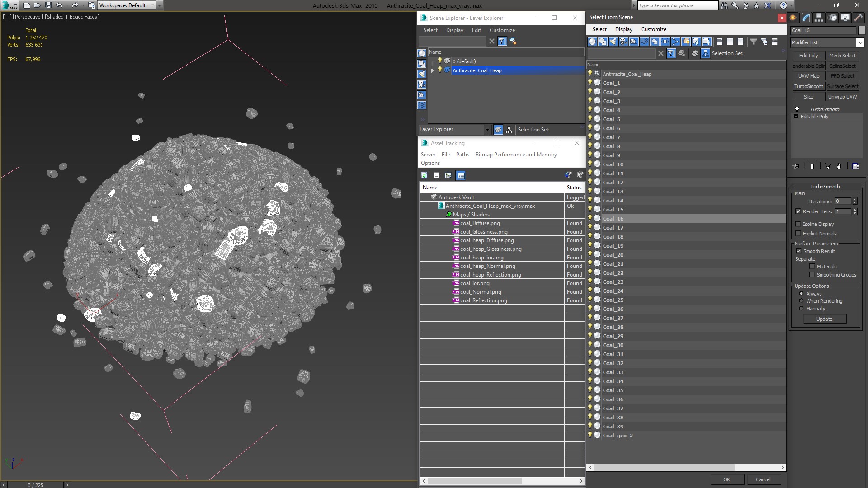Open the Layer Explorer dropdown in Scene Explorer footer
Screen dimensions: 868x488
pyautogui.click(x=487, y=130)
